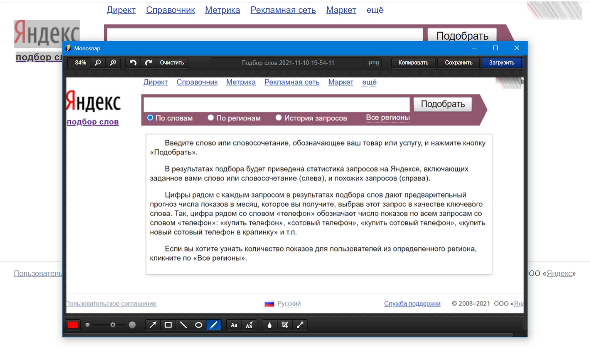The width and height of the screenshot is (590, 364).
Task: Open Метрика link in browser page behind
Action: [x=223, y=10]
